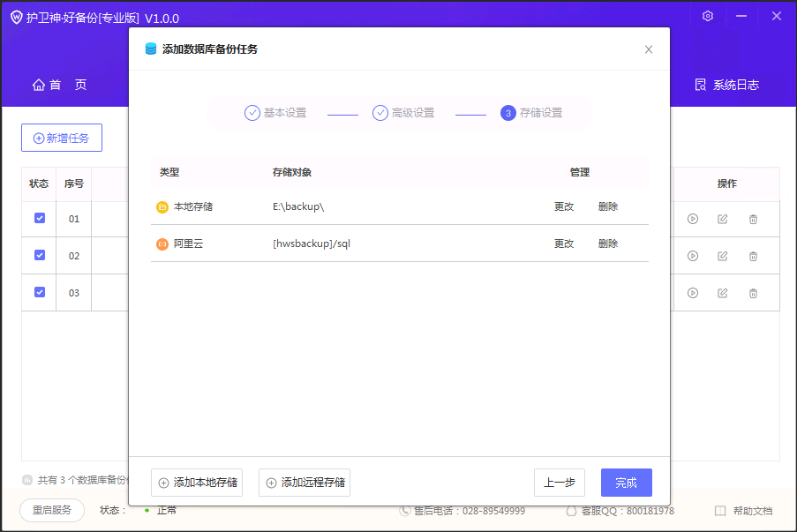This screenshot has height=532, width=797.
Task: Run task 01 with its play icon
Action: click(693, 219)
